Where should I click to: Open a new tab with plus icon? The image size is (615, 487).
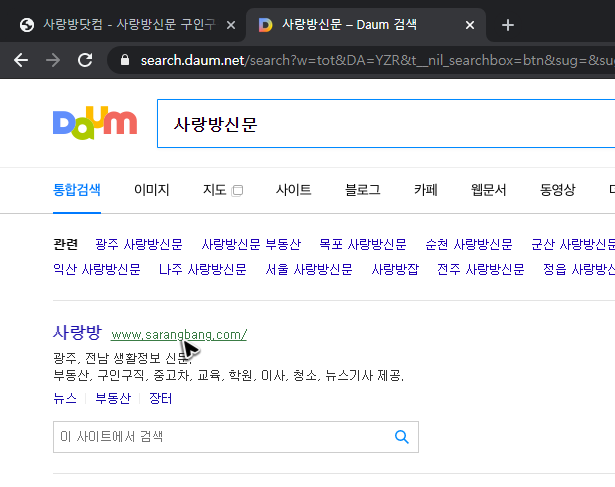coord(508,25)
